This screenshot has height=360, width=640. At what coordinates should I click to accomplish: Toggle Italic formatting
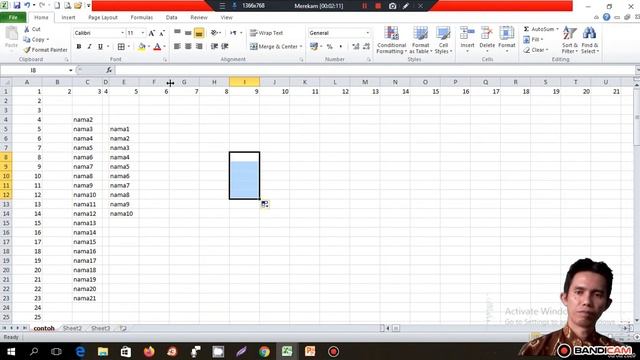click(x=89, y=47)
